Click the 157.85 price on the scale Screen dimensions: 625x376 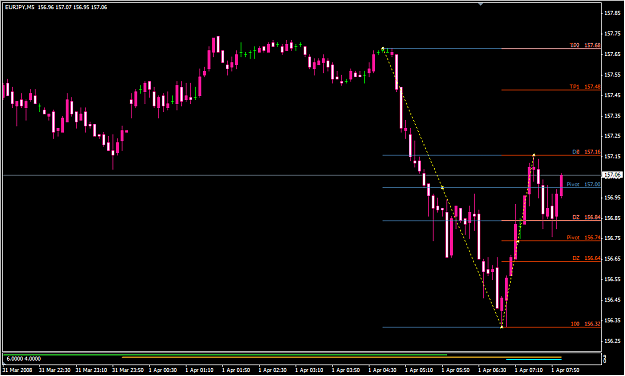tap(612, 13)
